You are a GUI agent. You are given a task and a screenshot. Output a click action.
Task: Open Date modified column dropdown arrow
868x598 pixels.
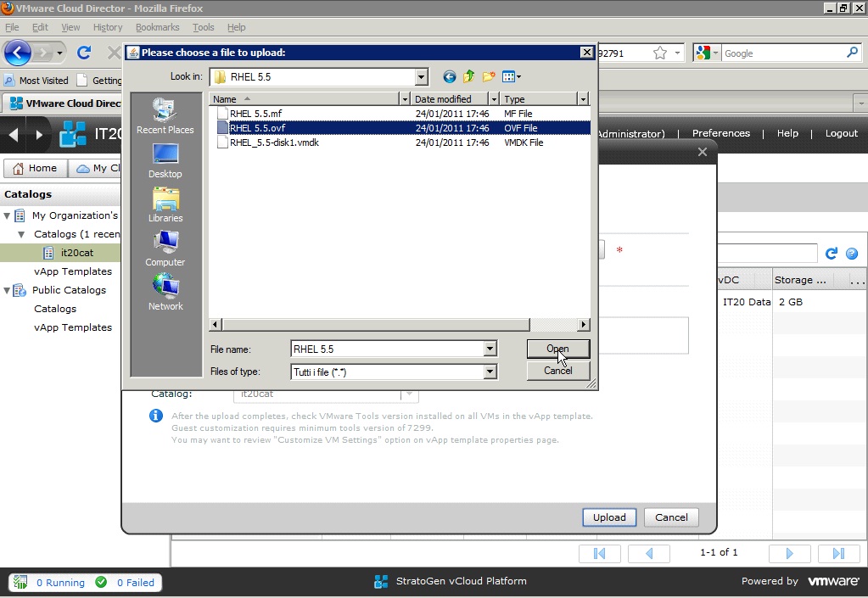pos(495,99)
